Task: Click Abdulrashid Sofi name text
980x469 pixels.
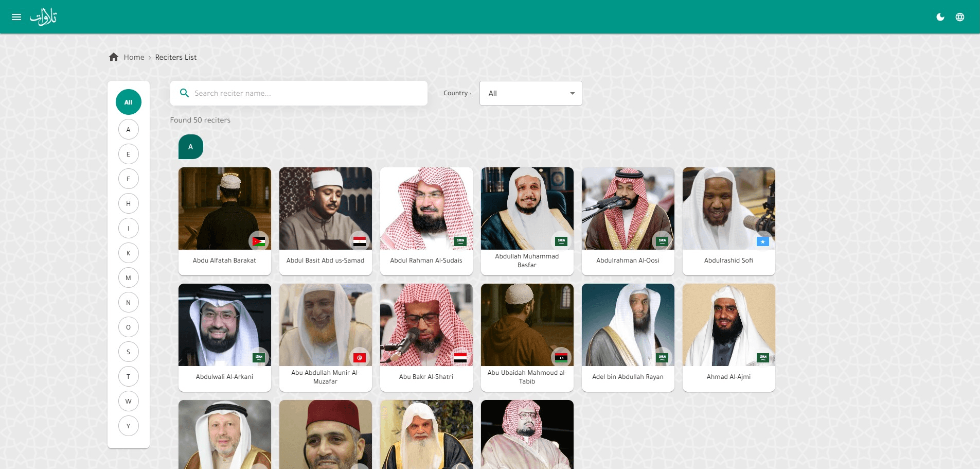Action: point(729,260)
